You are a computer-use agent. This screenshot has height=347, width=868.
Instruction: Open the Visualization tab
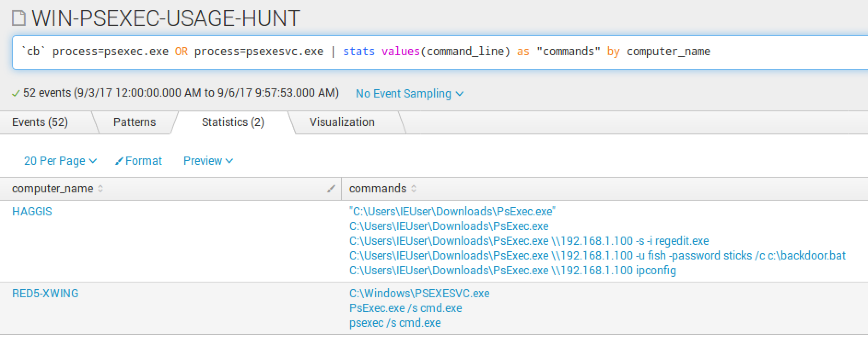(342, 122)
